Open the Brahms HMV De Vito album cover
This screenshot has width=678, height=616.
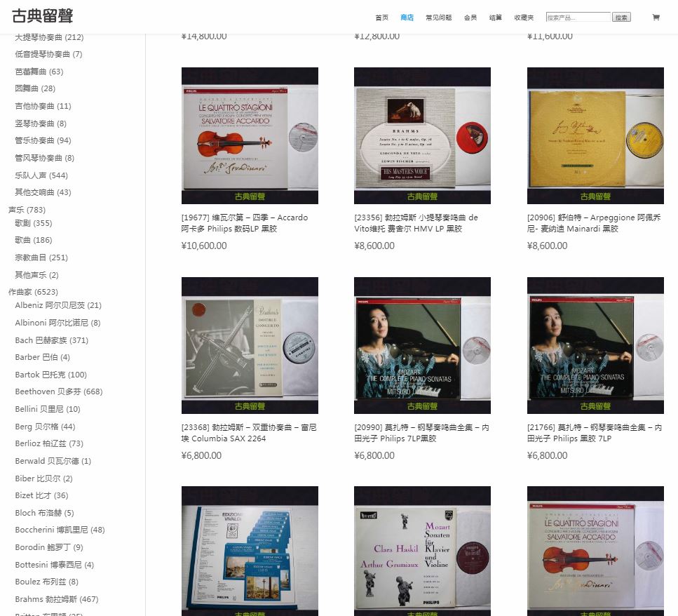[422, 135]
